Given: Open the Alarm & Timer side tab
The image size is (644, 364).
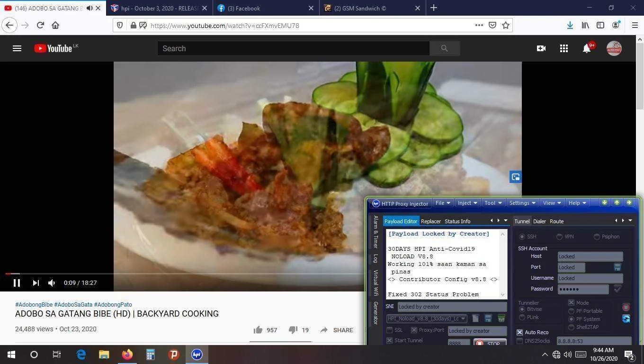Looking at the screenshot, I should tap(376, 232).
